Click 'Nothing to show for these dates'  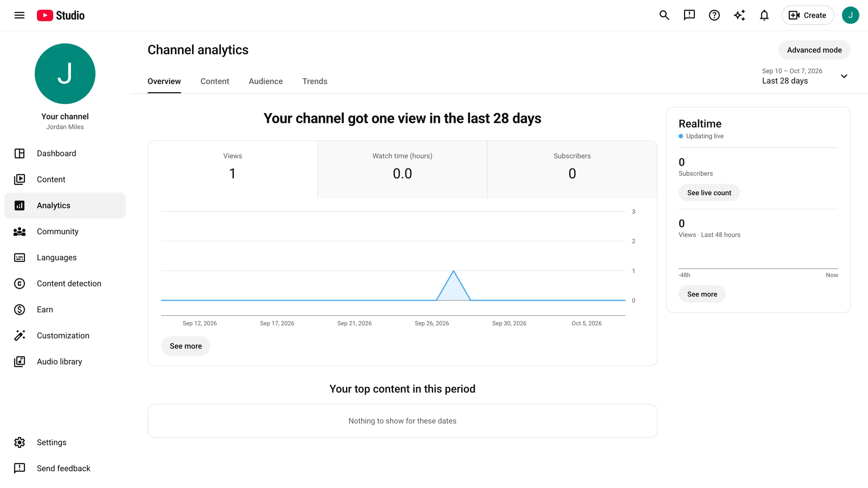(402, 421)
